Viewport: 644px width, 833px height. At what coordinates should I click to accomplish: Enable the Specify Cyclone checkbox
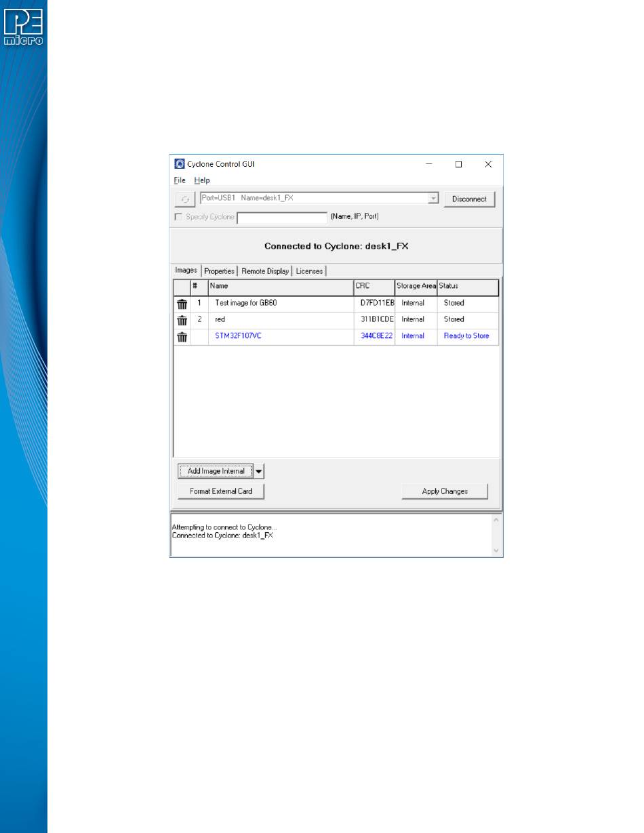[x=179, y=217]
